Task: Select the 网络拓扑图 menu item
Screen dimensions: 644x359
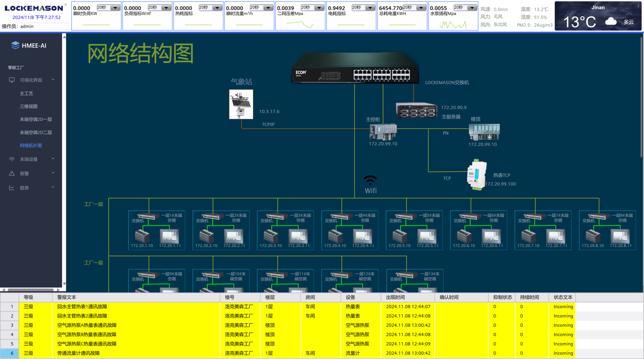Action: 31,145
